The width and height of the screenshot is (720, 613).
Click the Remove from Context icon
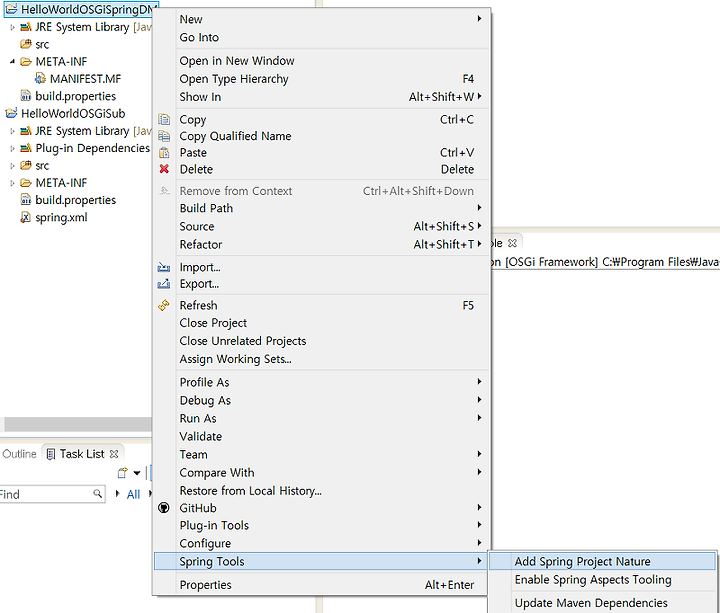pyautogui.click(x=164, y=191)
